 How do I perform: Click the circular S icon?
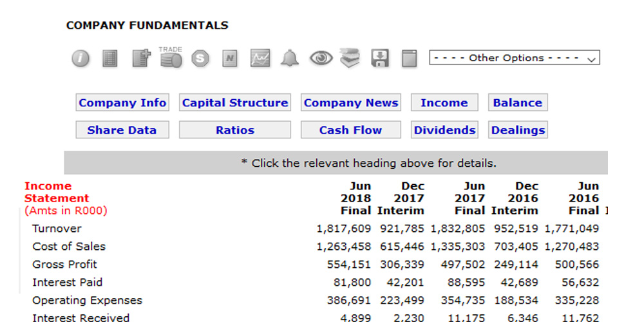(201, 59)
